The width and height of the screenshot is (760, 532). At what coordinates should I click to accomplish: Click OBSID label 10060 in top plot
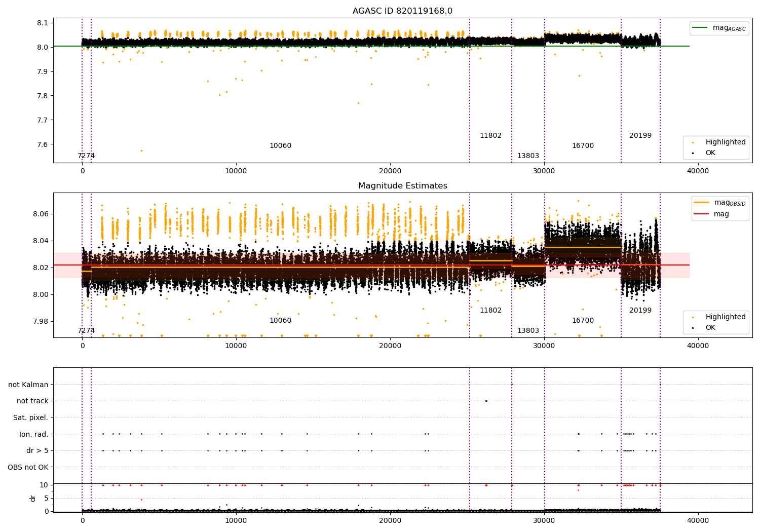(x=280, y=145)
